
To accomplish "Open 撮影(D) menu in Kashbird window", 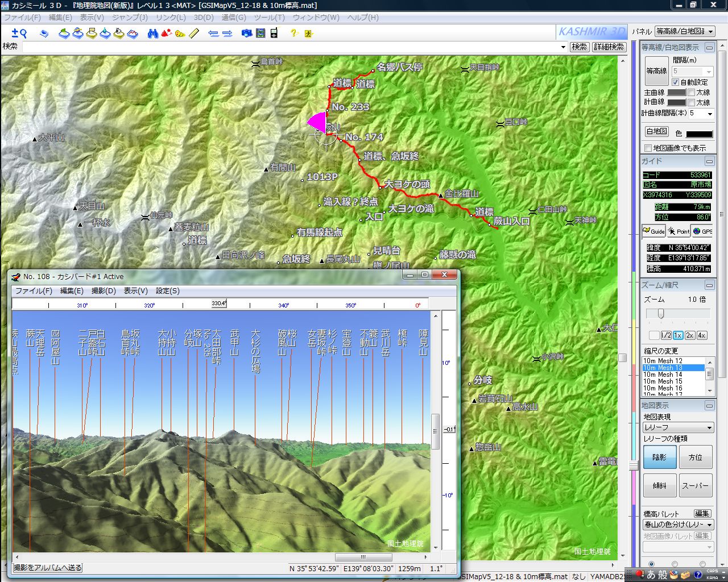I will tap(104, 290).
